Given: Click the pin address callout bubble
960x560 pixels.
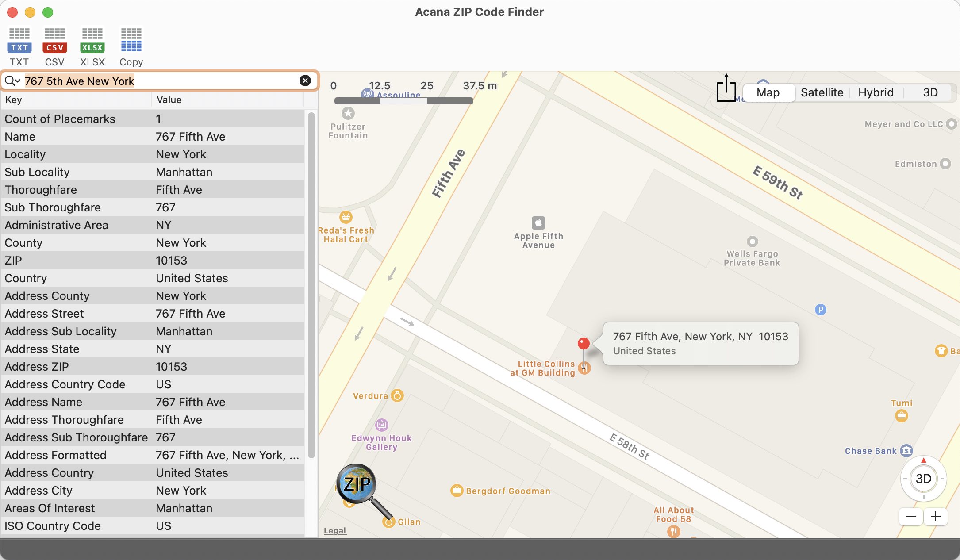Looking at the screenshot, I should coord(700,344).
